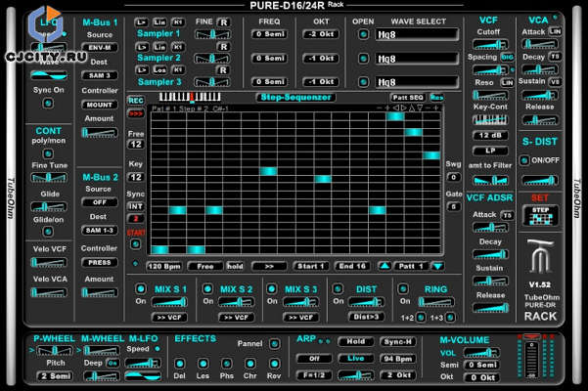Click the Sampler 3 fine R reset icon
The image size is (588, 391).
[x=223, y=70]
